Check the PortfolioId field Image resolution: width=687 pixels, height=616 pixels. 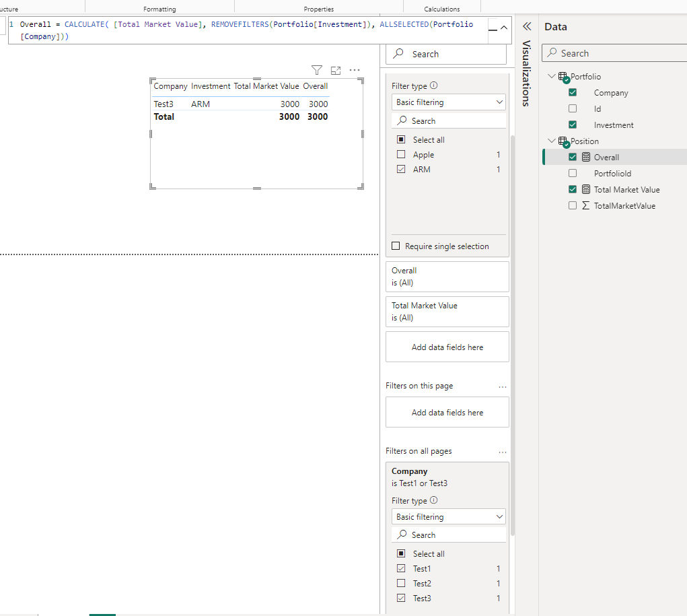573,173
